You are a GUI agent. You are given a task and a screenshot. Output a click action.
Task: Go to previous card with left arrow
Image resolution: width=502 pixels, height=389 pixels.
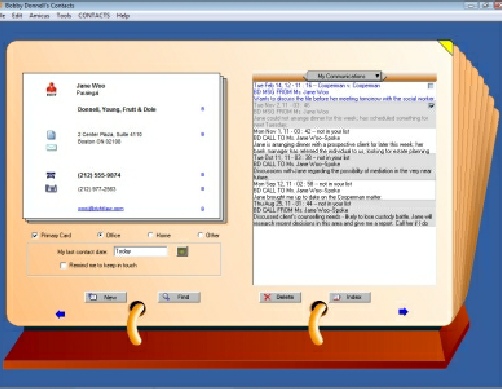(x=60, y=314)
